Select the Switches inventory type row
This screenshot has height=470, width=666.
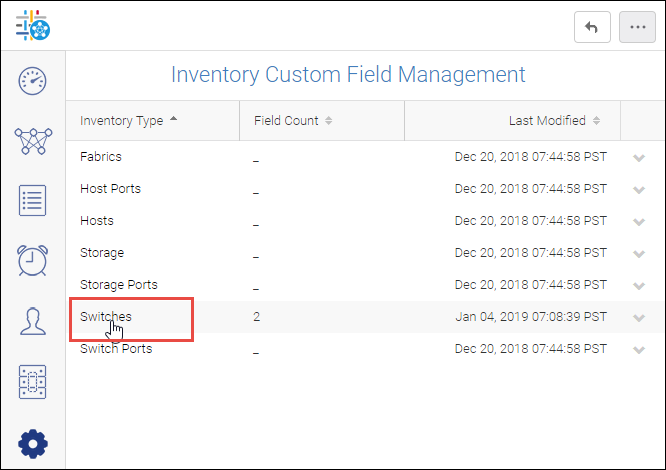click(106, 317)
